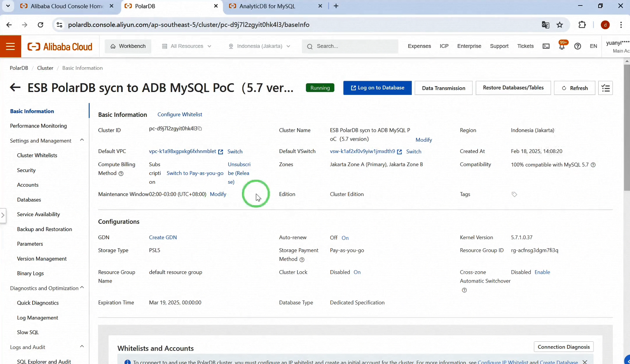
Task: Open Configure Whitelist link
Action: [180, 115]
